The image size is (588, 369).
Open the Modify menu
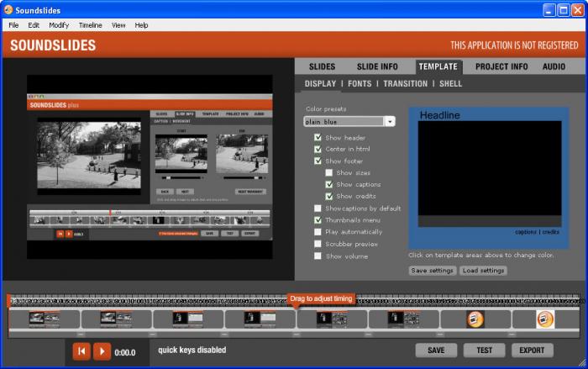click(59, 25)
